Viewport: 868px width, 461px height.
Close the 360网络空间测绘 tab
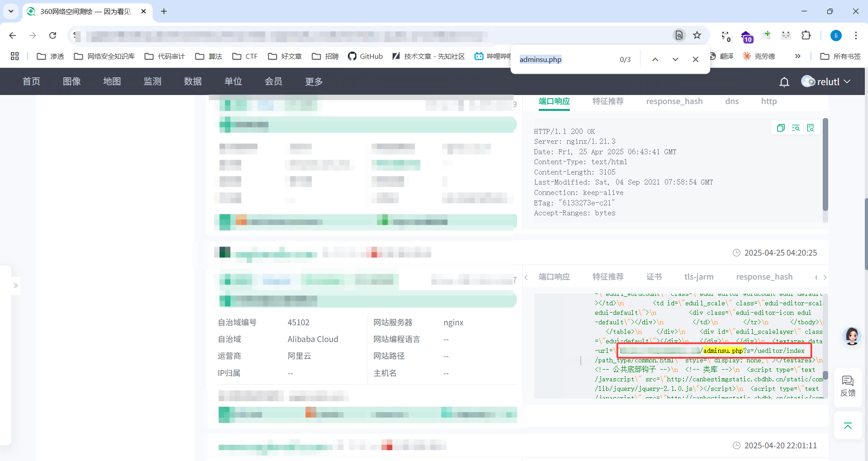pos(143,11)
